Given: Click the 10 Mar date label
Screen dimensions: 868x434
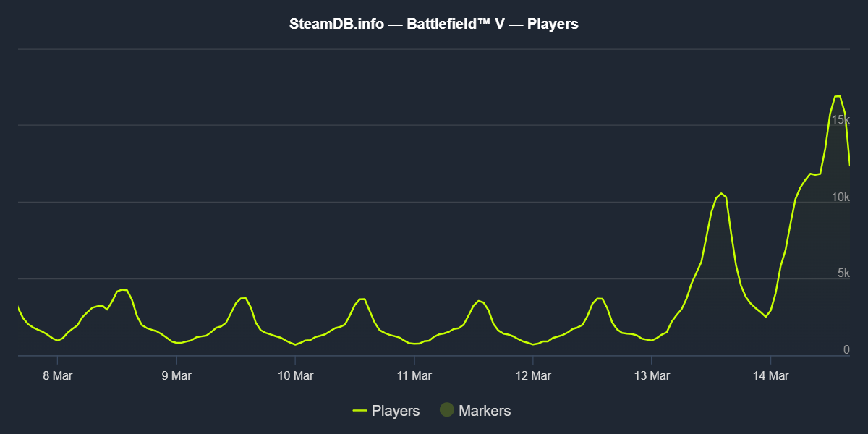Looking at the screenshot, I should (x=295, y=375).
